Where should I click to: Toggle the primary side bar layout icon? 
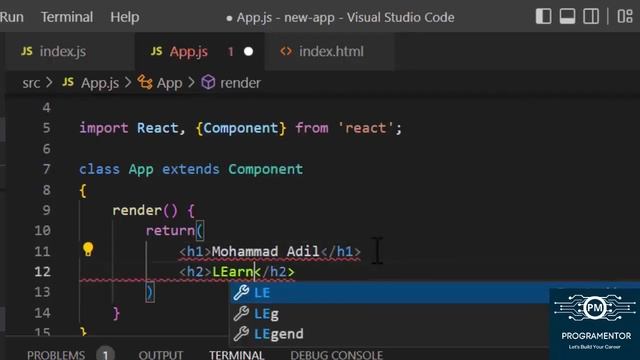(x=543, y=17)
